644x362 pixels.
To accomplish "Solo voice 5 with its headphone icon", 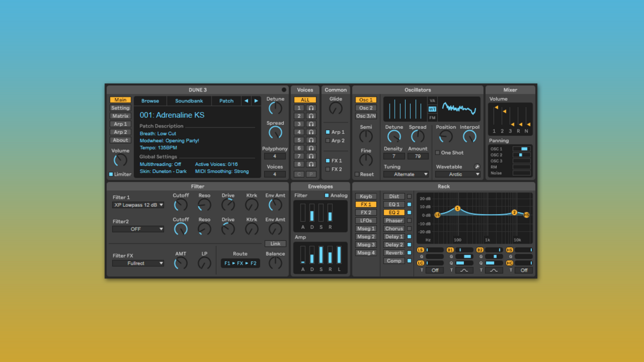I will [311, 140].
